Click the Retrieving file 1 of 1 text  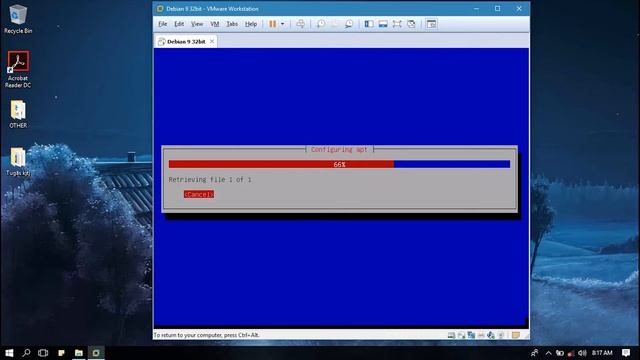(x=210, y=180)
